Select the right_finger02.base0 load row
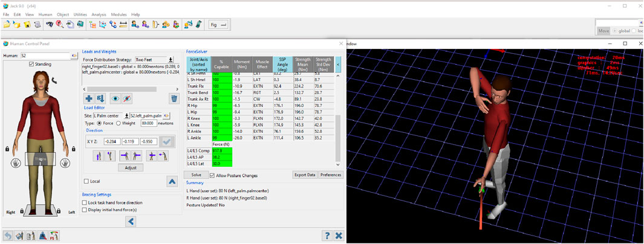 [131, 66]
